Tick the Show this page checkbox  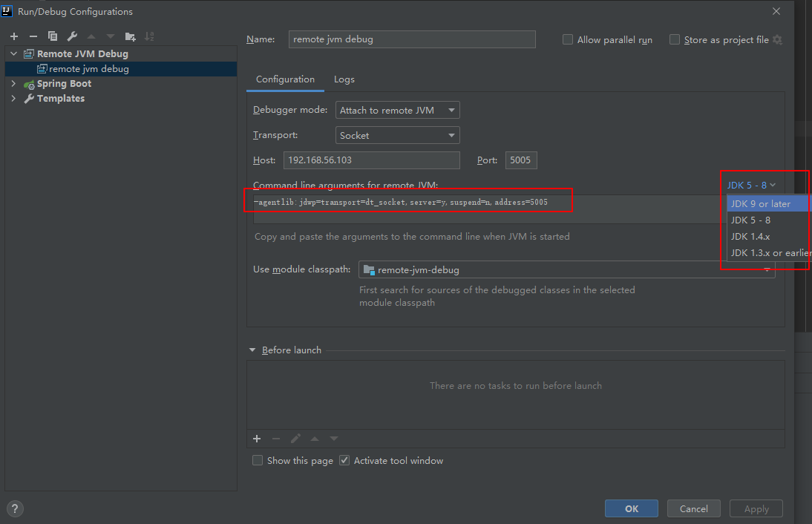(258, 460)
